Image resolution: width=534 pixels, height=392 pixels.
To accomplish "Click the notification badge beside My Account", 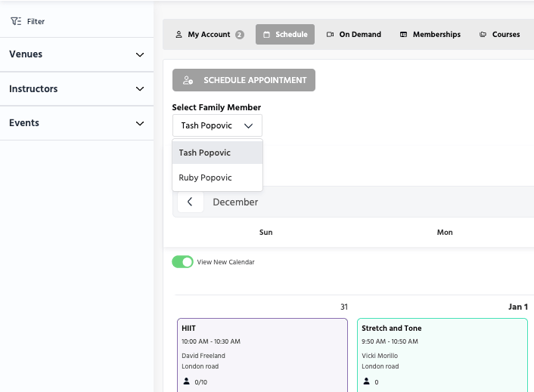I will pyautogui.click(x=240, y=34).
